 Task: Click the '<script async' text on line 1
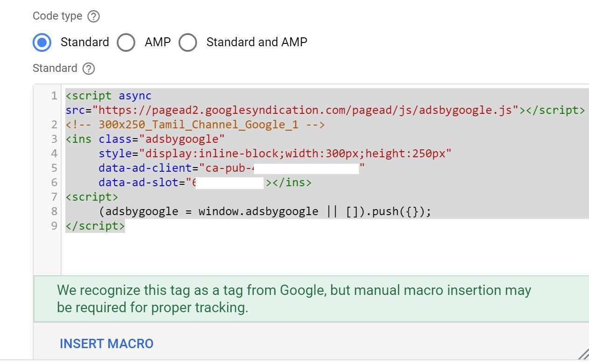click(109, 96)
